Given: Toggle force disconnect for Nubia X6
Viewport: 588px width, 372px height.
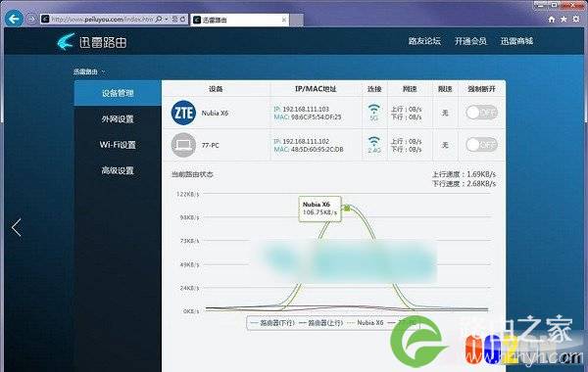Looking at the screenshot, I should point(481,113).
